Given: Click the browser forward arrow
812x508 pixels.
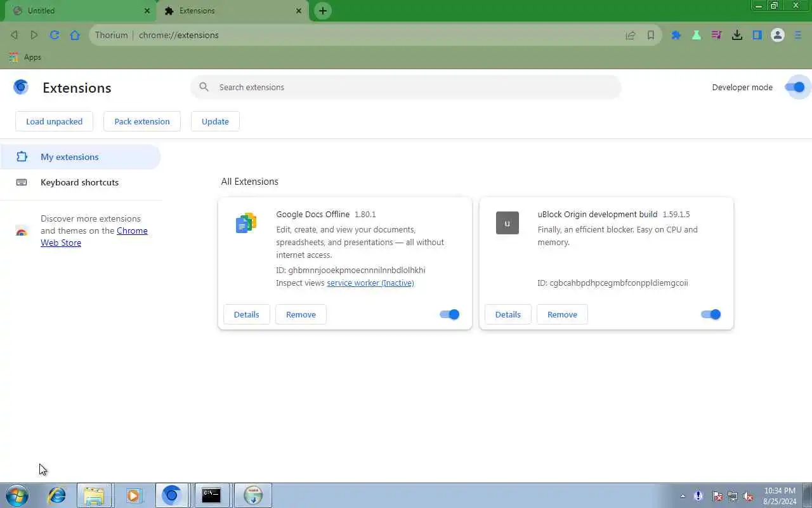Looking at the screenshot, I should (34, 35).
